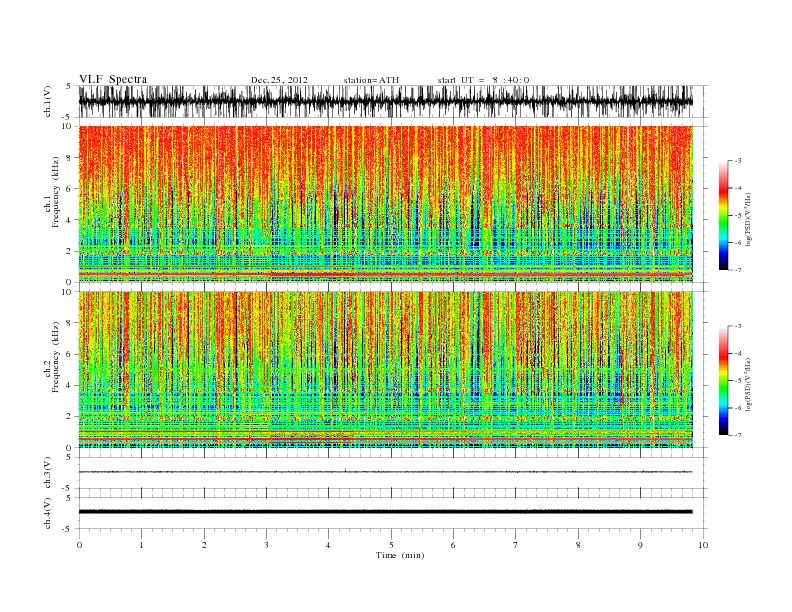The image size is (792, 612).
Task: Click the '4' kHz tick of ch.2 spectrogram
Action: point(69,386)
